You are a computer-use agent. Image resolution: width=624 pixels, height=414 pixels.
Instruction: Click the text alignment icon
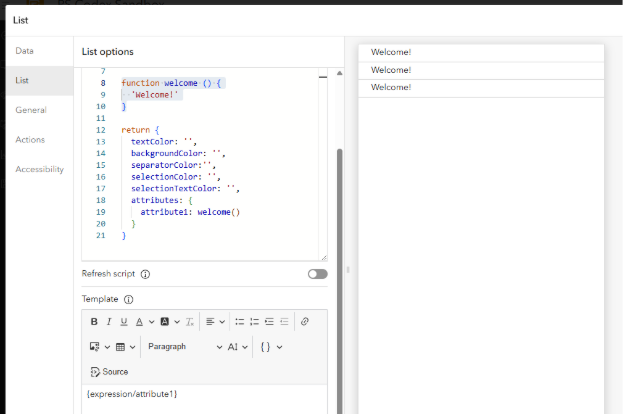coord(210,322)
